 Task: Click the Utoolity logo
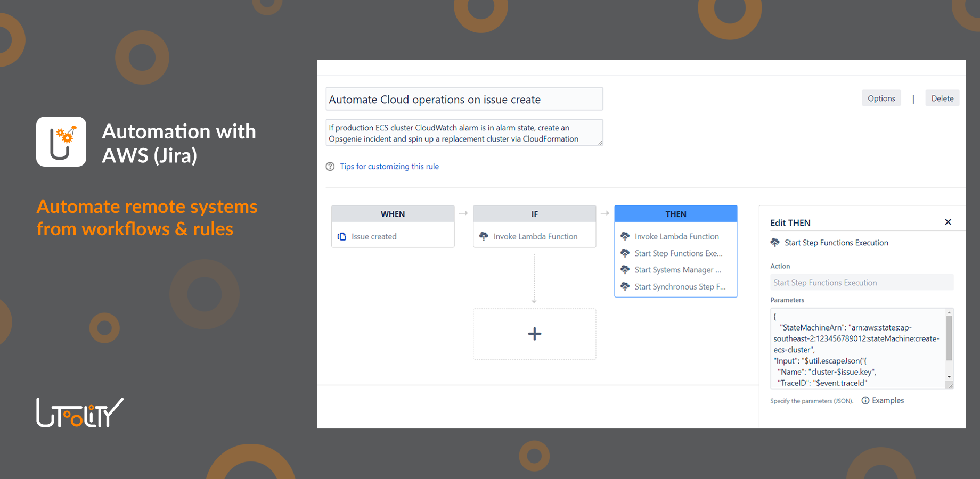[79, 412]
